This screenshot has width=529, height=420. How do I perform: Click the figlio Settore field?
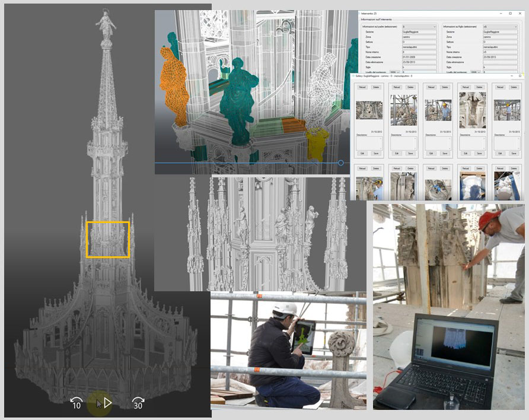point(500,42)
